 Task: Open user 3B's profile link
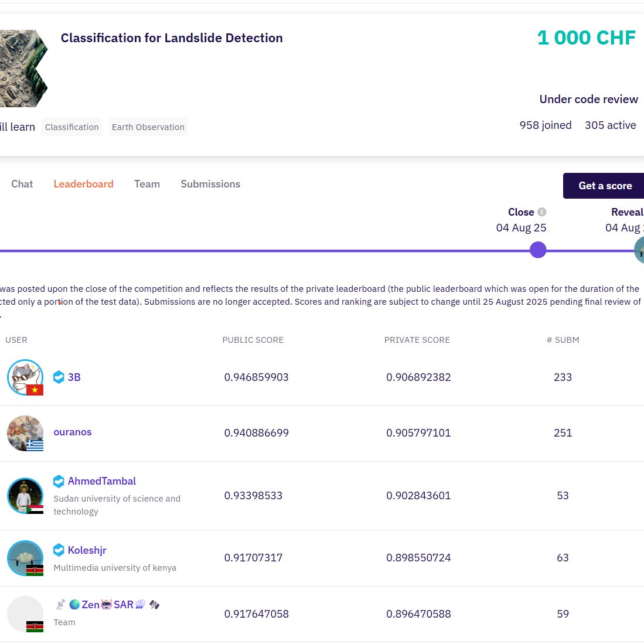74,377
